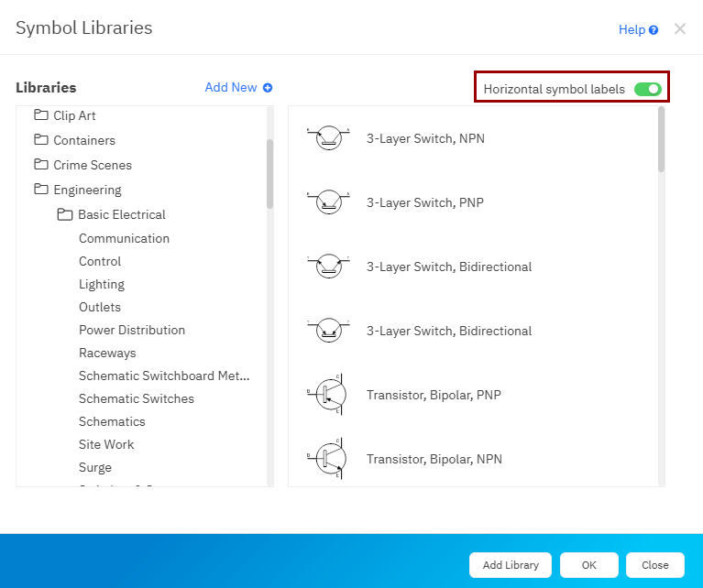Select the Power Distribution library
The width and height of the screenshot is (703, 588).
coord(132,330)
